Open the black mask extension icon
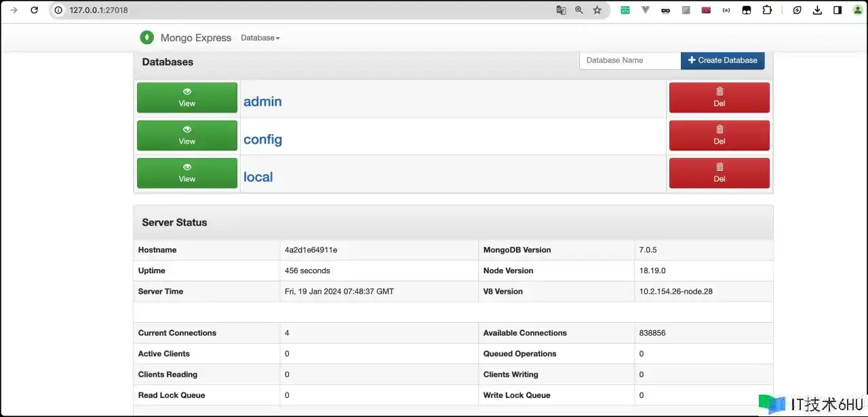Screen dimensions: 868x417 click(x=666, y=10)
